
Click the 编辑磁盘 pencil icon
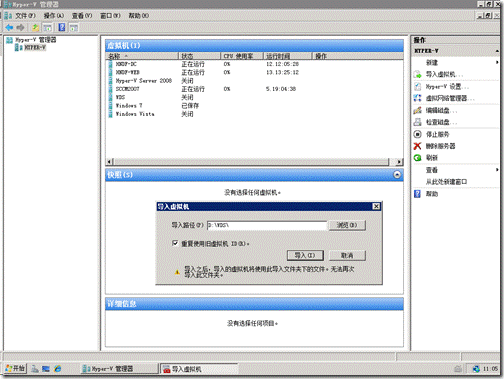[x=417, y=110]
